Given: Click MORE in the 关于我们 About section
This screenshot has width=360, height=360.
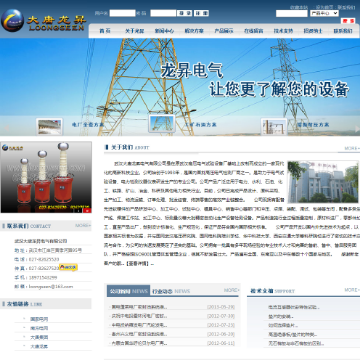Looking at the screenshot, I should (352, 148).
